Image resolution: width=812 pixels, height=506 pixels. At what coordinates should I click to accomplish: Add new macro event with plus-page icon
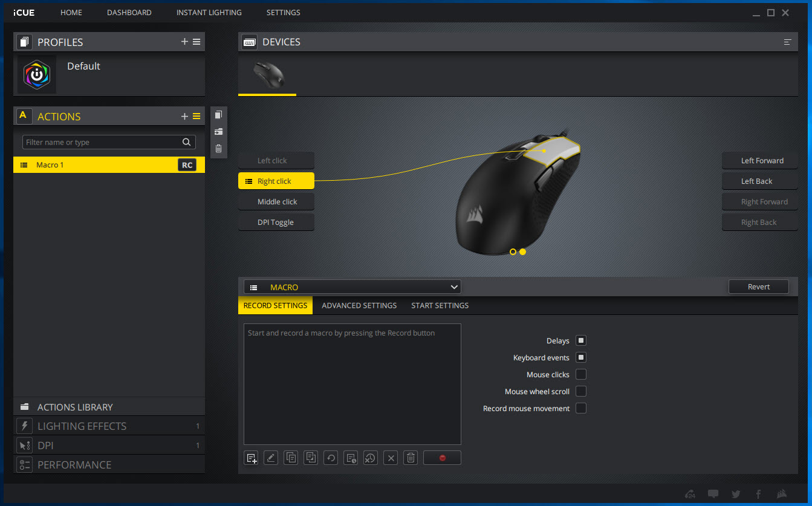pyautogui.click(x=252, y=458)
